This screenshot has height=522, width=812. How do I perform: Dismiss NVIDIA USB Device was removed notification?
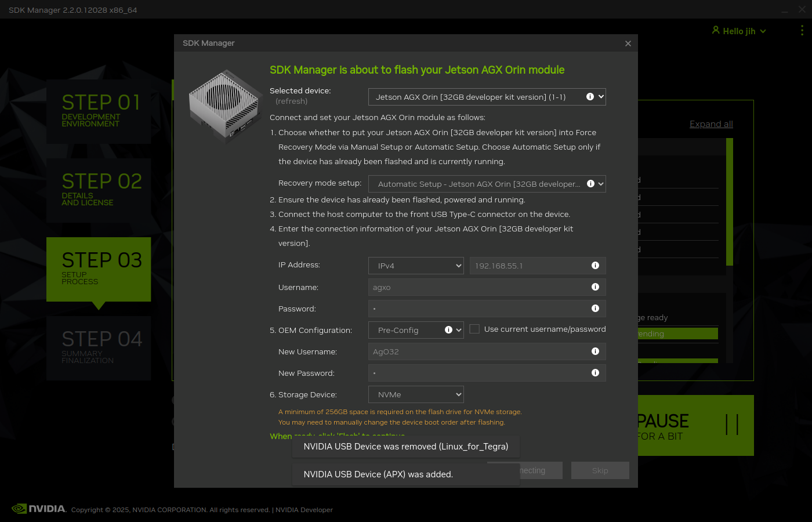[x=406, y=447]
